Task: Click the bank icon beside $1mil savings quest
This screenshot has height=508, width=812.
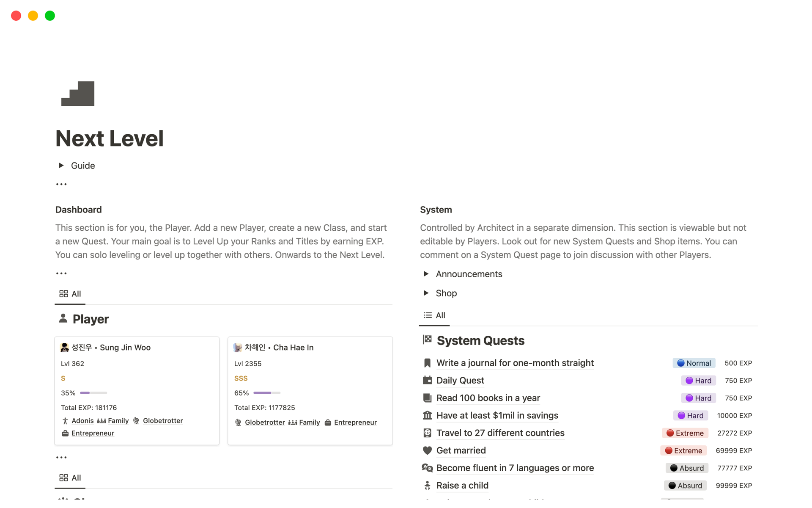Action: [427, 416]
